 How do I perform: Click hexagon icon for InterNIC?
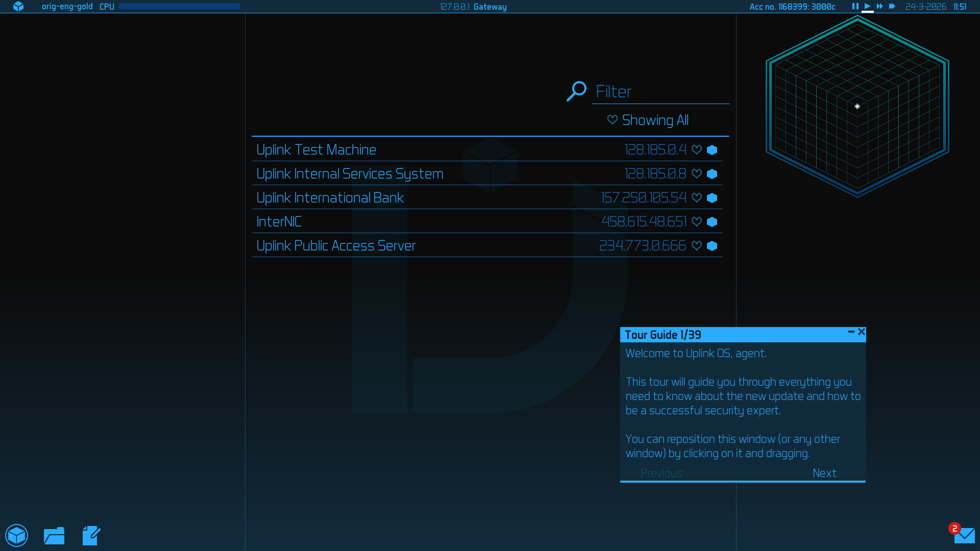712,222
